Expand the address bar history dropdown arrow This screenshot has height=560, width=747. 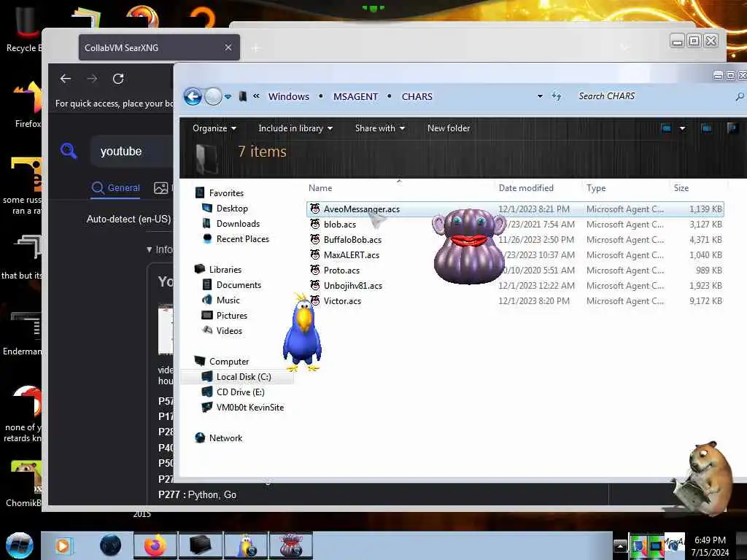[x=540, y=96]
